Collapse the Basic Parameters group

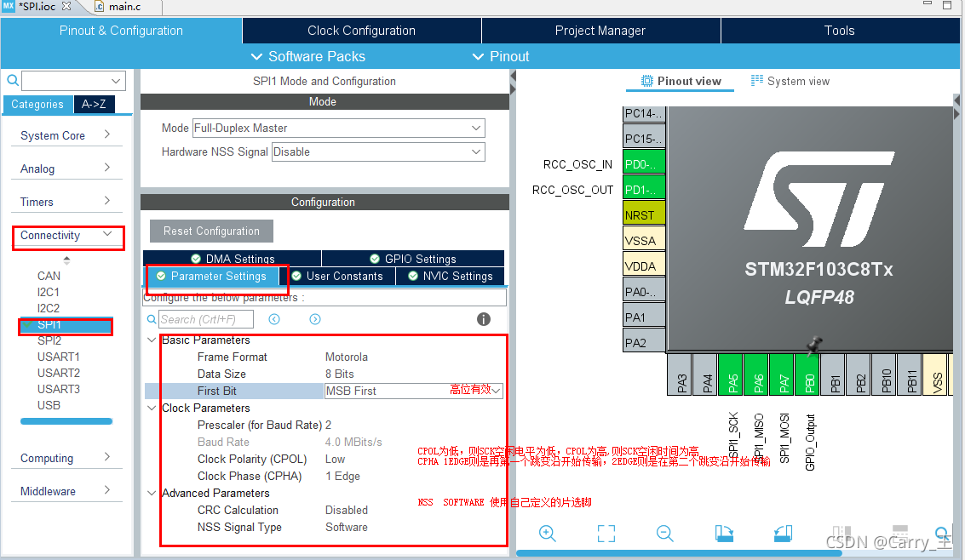click(152, 340)
